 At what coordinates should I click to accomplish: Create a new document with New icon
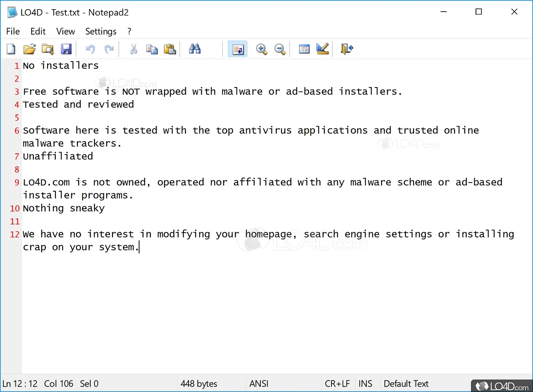pyautogui.click(x=11, y=49)
